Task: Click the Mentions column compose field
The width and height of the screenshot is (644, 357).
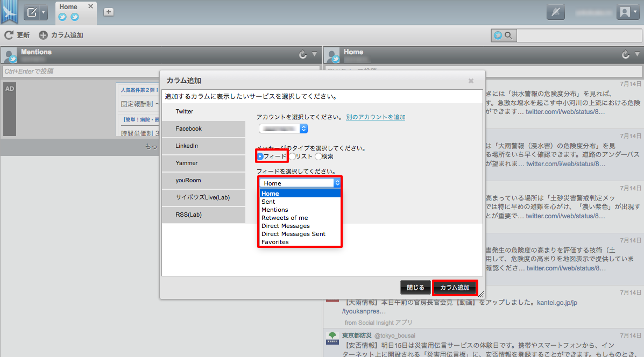Action: (161, 72)
